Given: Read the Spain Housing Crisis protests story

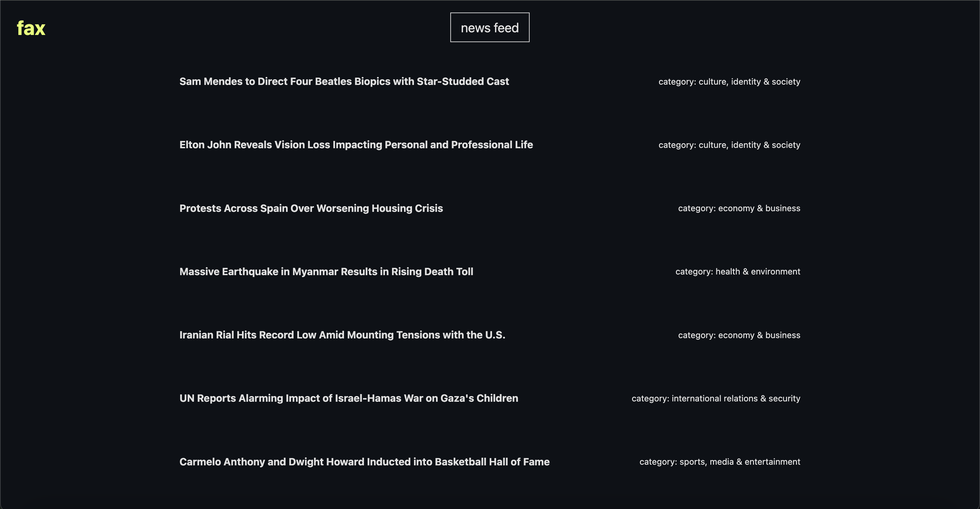Looking at the screenshot, I should coord(311,208).
